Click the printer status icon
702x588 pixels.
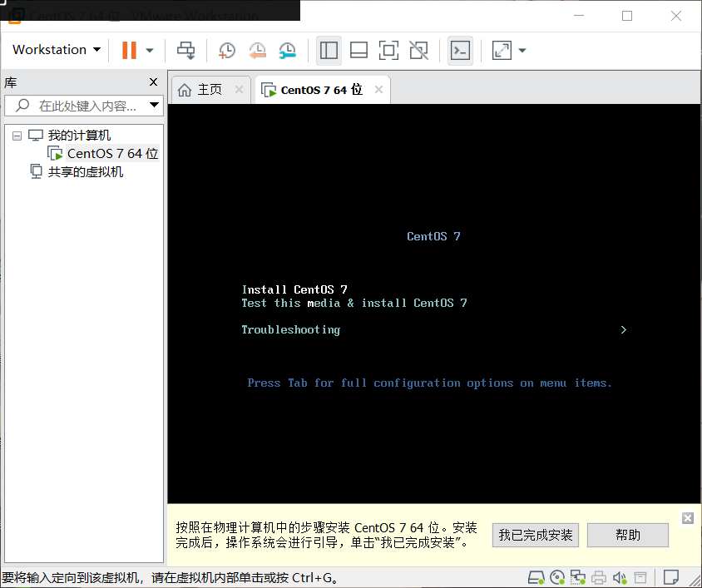pyautogui.click(x=599, y=578)
